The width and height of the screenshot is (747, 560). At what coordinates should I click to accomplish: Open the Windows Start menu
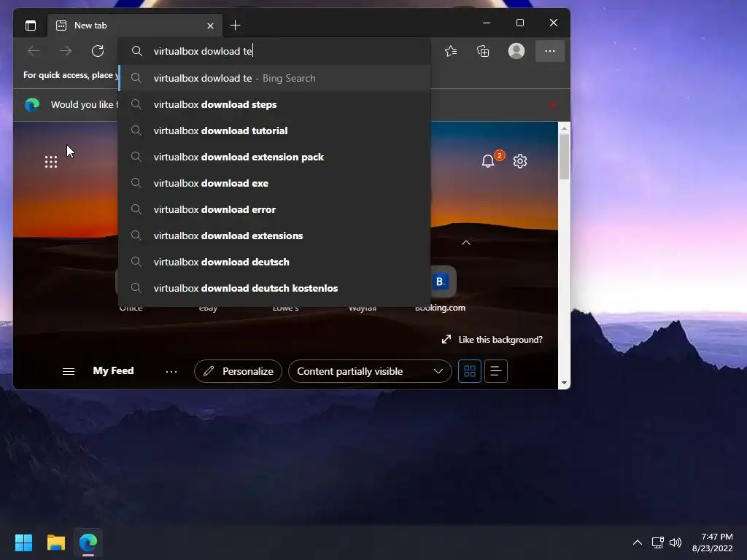(x=23, y=542)
